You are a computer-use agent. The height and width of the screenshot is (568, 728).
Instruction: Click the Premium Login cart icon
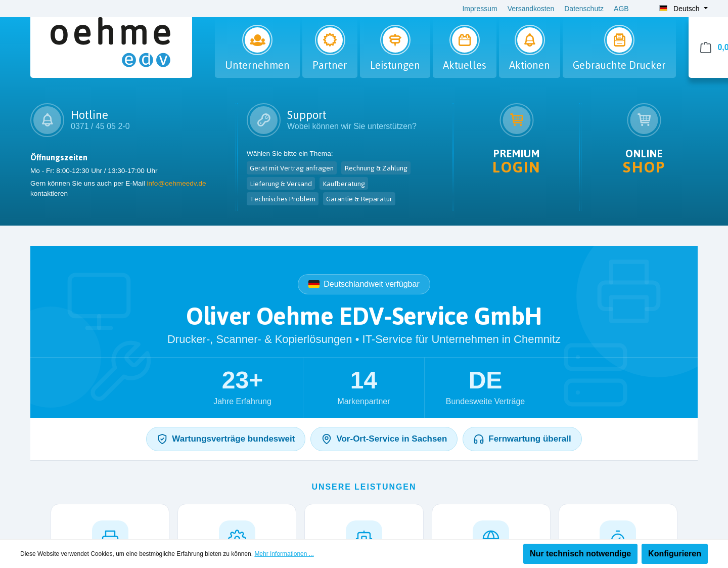pyautogui.click(x=517, y=120)
